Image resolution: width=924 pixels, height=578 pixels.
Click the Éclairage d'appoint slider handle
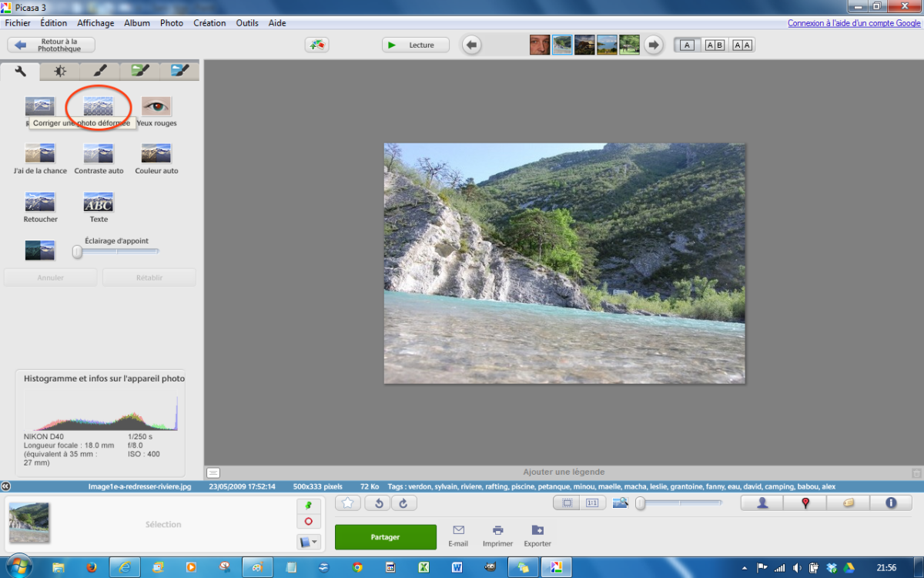pyautogui.click(x=77, y=251)
